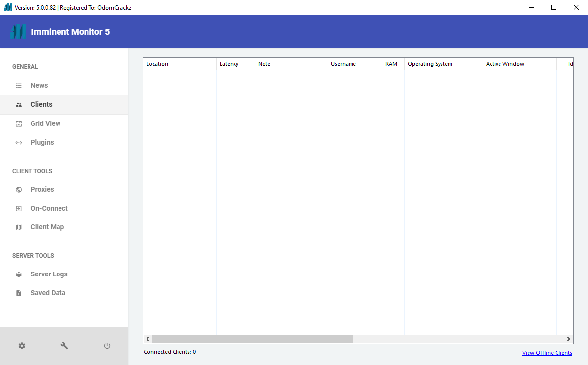Click the Saved Data file icon
Viewport: 588px width, 365px height.
tap(19, 293)
